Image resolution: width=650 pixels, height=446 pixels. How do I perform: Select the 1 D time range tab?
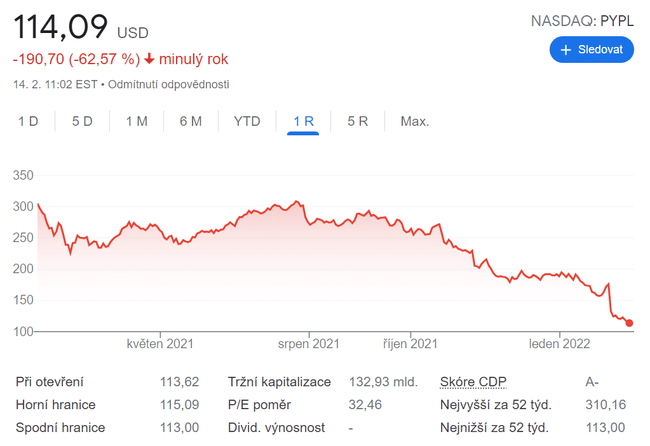[x=28, y=121]
